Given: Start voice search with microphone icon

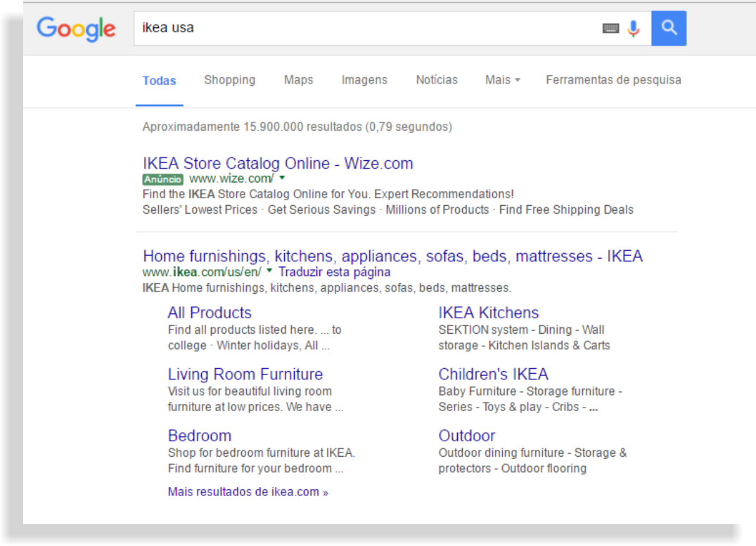Looking at the screenshot, I should (x=634, y=28).
